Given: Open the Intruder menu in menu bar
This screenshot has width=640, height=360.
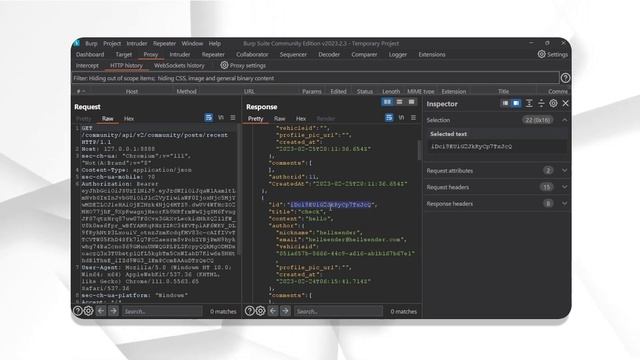Looking at the screenshot, I should click(137, 43).
